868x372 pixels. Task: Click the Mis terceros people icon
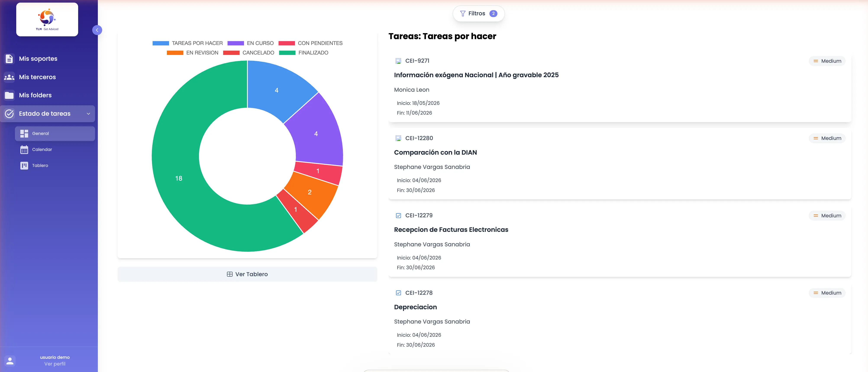pyautogui.click(x=9, y=77)
